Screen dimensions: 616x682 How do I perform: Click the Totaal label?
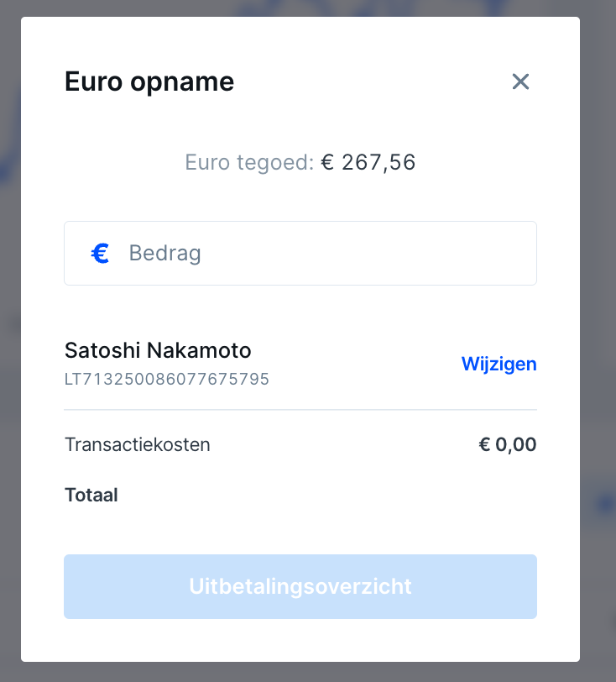click(x=91, y=495)
